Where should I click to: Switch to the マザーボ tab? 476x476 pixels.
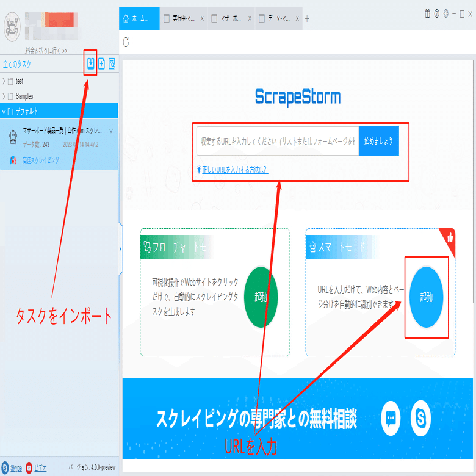click(231, 18)
